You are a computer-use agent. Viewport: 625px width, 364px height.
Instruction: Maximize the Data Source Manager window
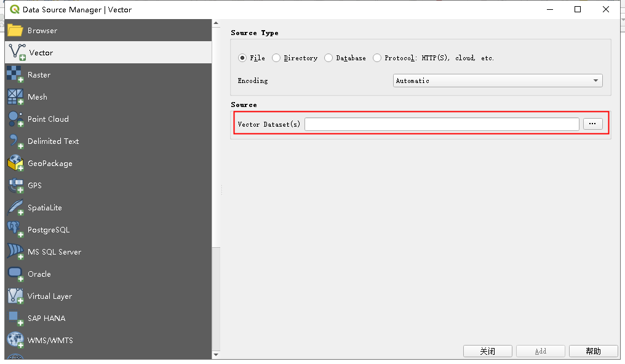click(x=578, y=9)
